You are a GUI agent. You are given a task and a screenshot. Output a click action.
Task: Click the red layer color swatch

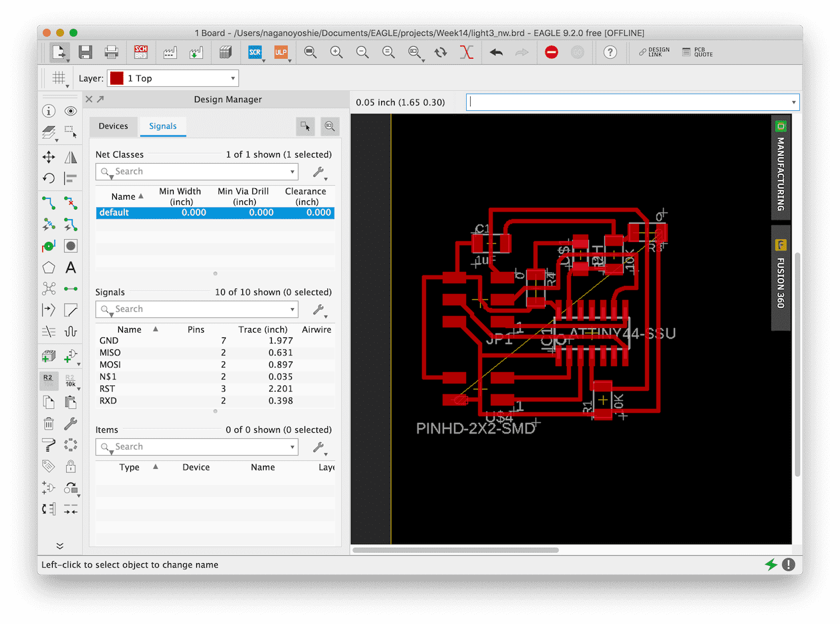click(117, 78)
